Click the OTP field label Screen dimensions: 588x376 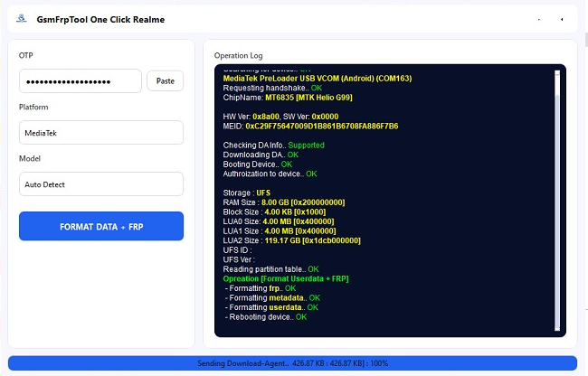coord(26,55)
